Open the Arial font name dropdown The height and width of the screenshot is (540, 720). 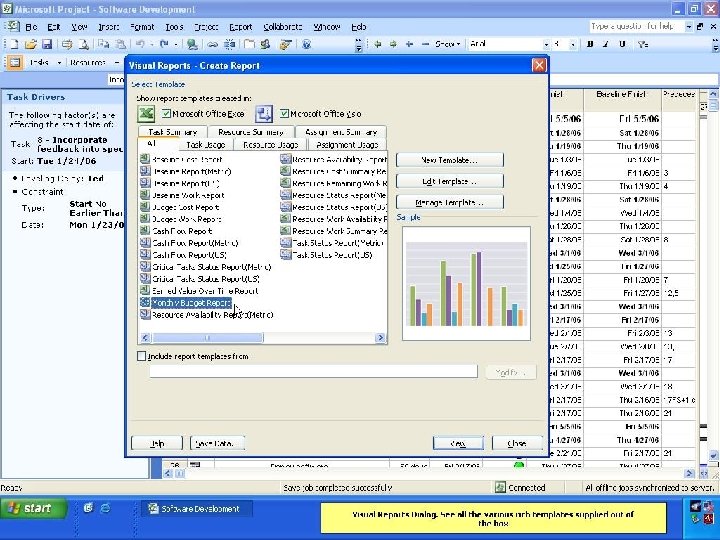coord(546,45)
